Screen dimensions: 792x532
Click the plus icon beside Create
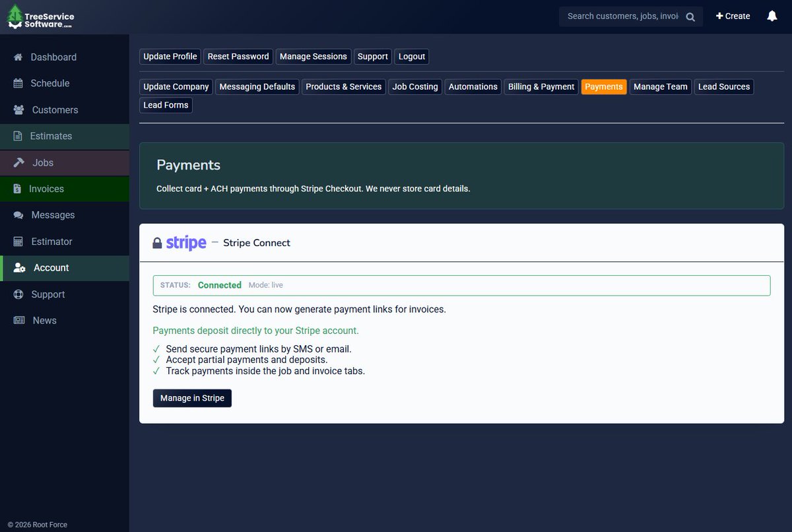click(719, 16)
